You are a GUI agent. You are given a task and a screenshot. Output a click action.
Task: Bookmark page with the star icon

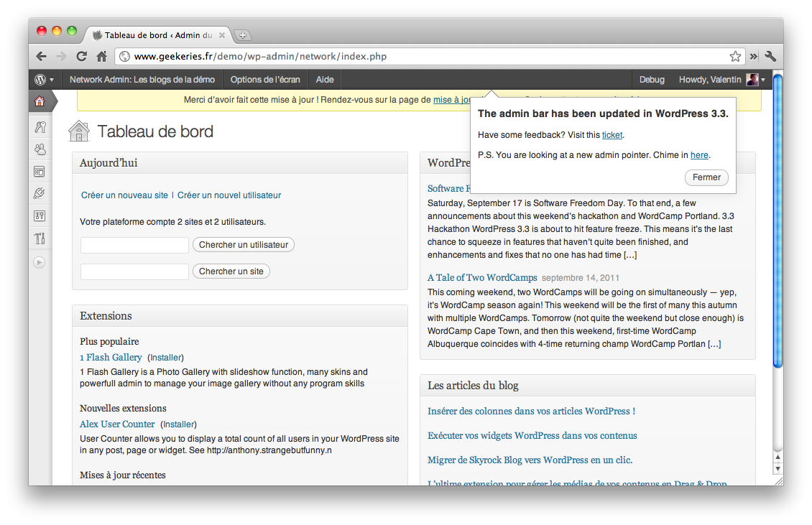[x=735, y=57]
